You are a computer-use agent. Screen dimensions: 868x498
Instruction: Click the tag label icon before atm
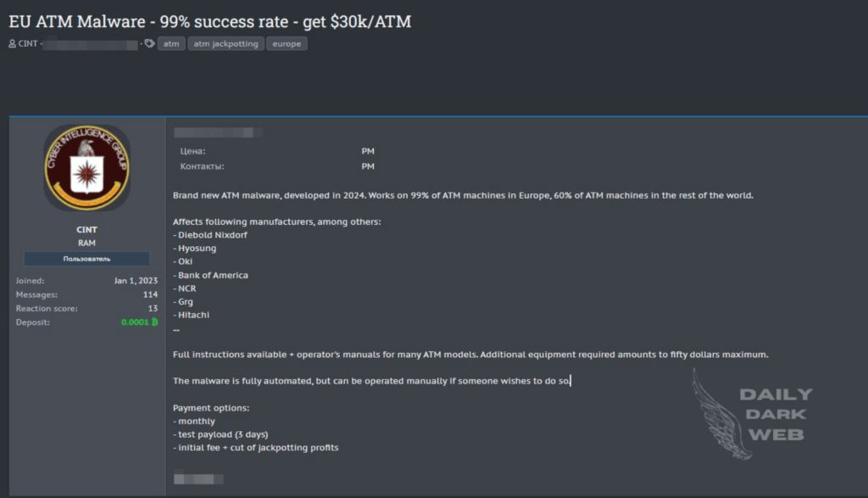click(x=149, y=43)
